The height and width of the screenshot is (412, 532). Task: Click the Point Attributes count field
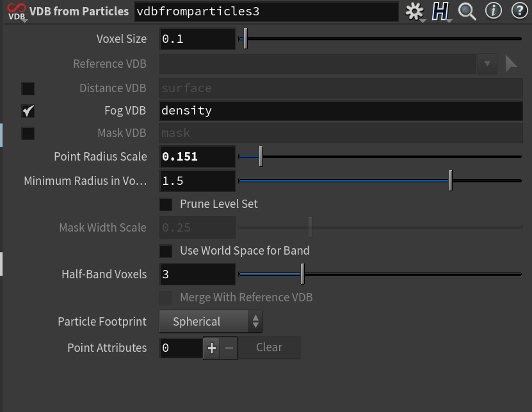pyautogui.click(x=181, y=348)
